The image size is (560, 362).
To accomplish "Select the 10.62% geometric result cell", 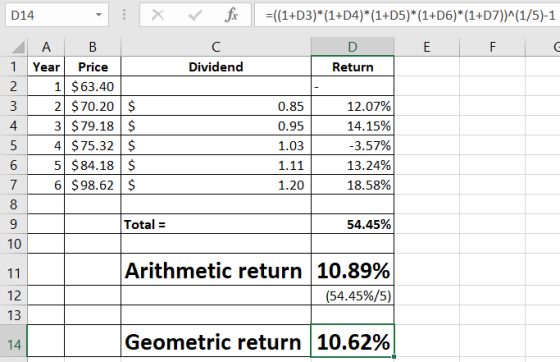I will click(x=352, y=341).
